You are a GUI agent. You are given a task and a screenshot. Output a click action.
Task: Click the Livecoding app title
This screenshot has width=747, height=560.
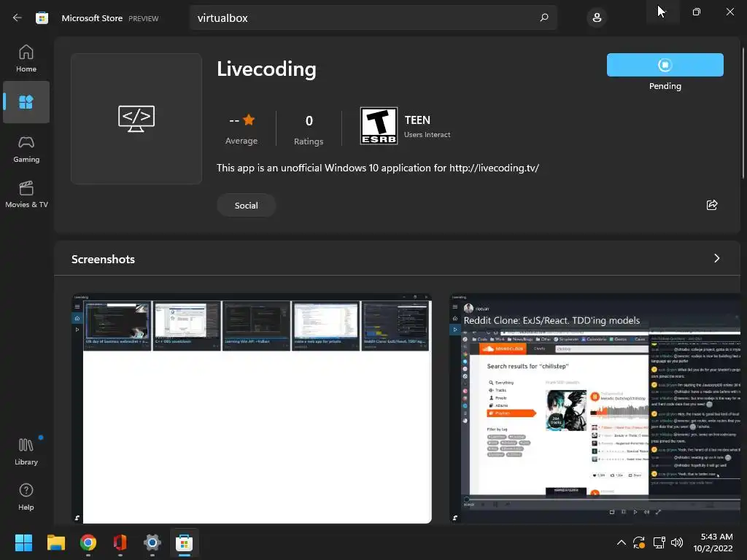pyautogui.click(x=266, y=69)
